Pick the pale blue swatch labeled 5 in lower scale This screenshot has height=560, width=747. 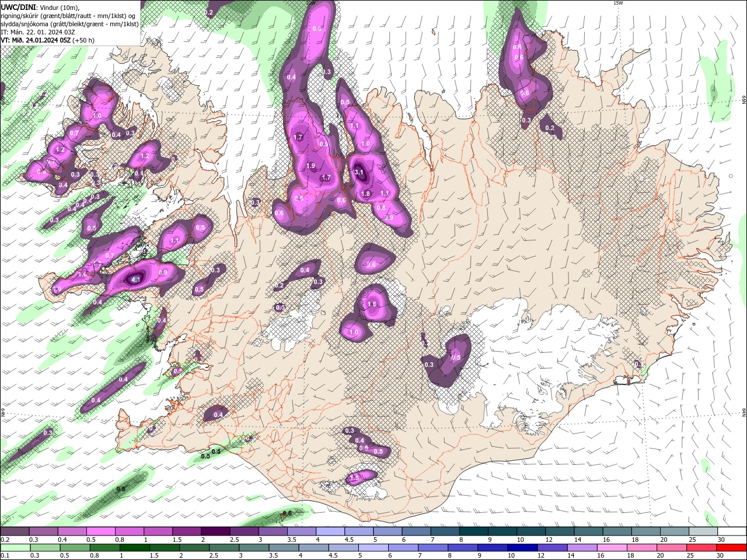point(373,548)
